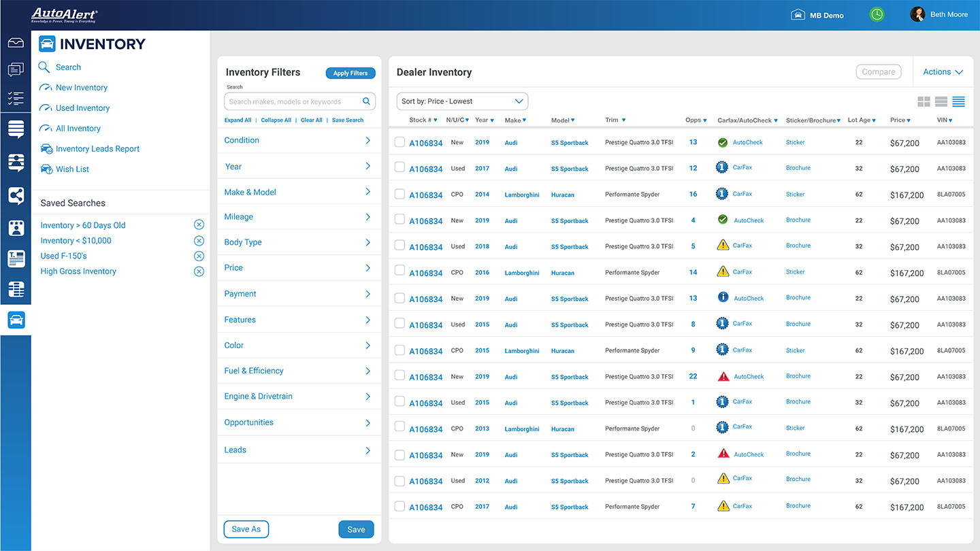Check box for New Audi with 4 opps
Viewport: 980px width, 551px height.
tap(399, 220)
